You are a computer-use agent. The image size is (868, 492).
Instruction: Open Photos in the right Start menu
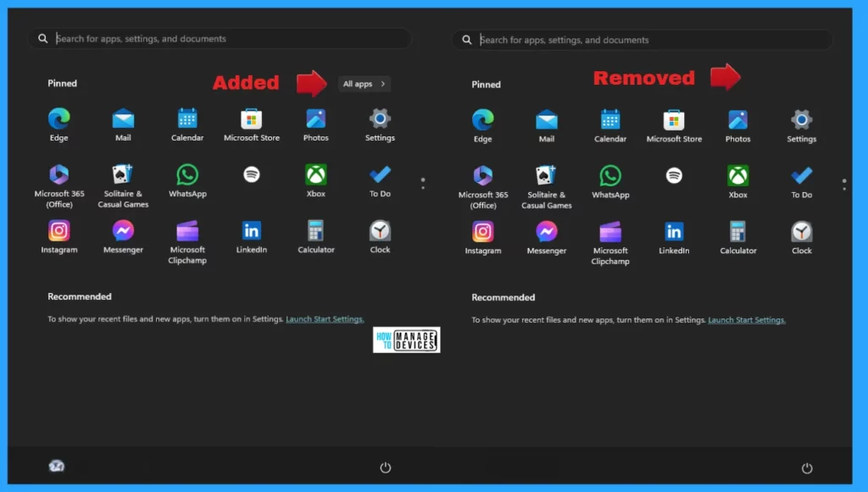tap(738, 126)
